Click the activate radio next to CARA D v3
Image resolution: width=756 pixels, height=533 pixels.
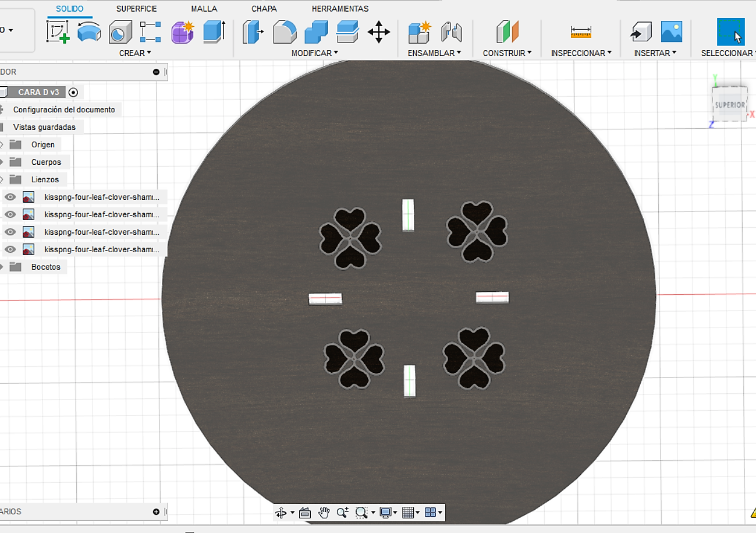click(73, 92)
